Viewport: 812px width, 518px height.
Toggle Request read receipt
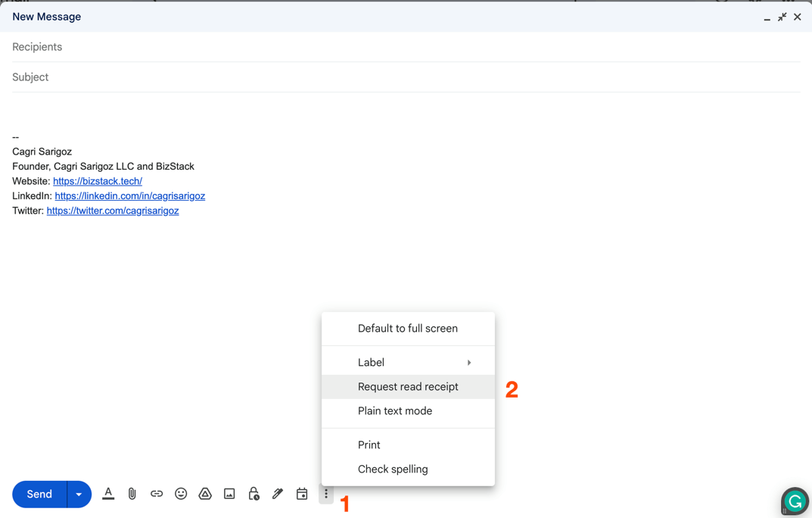[408, 386]
